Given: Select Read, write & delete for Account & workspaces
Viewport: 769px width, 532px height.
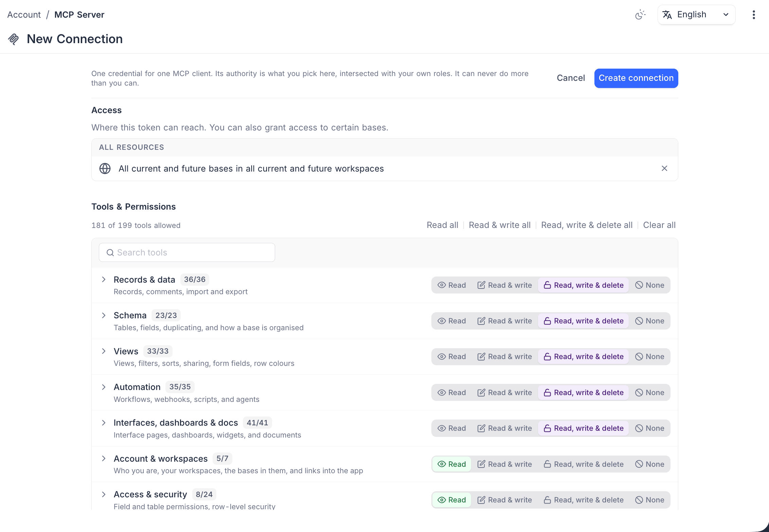Looking at the screenshot, I should pyautogui.click(x=584, y=464).
